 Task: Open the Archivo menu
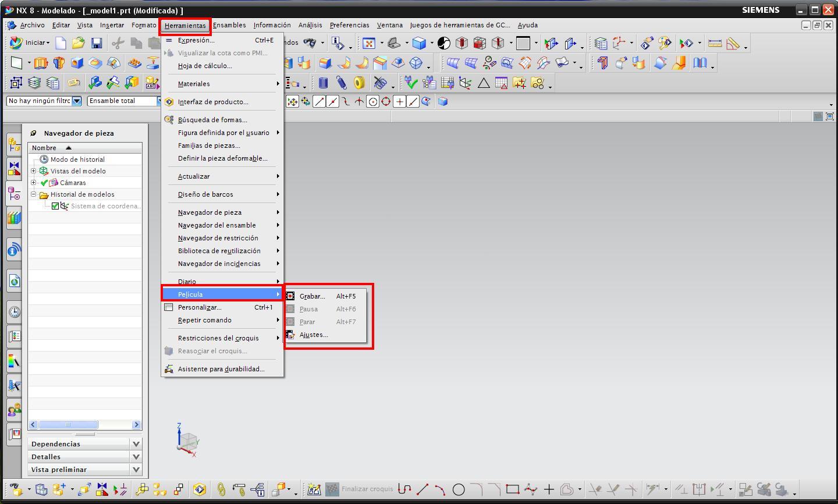pos(32,25)
